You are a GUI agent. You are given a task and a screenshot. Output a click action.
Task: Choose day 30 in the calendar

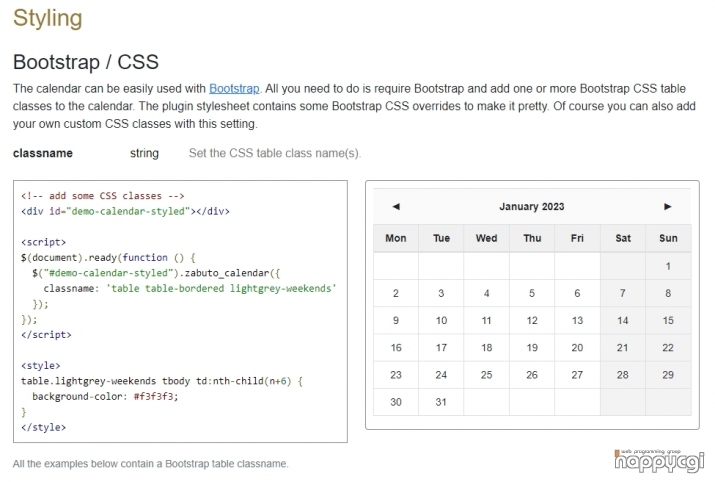coord(396,402)
